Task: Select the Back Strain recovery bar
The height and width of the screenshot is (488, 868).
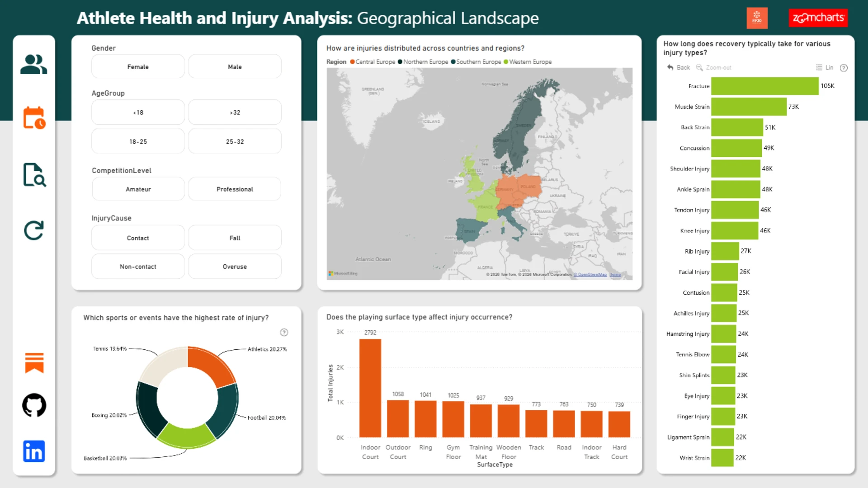Action: pyautogui.click(x=737, y=127)
